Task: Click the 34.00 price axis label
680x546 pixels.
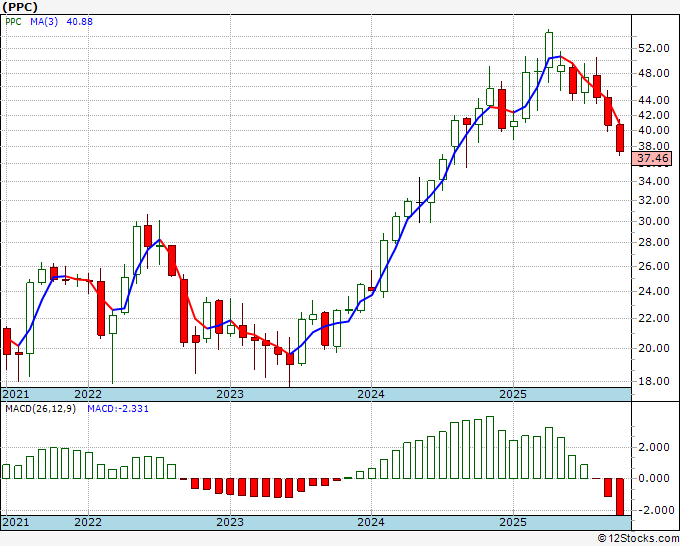Action: point(653,181)
